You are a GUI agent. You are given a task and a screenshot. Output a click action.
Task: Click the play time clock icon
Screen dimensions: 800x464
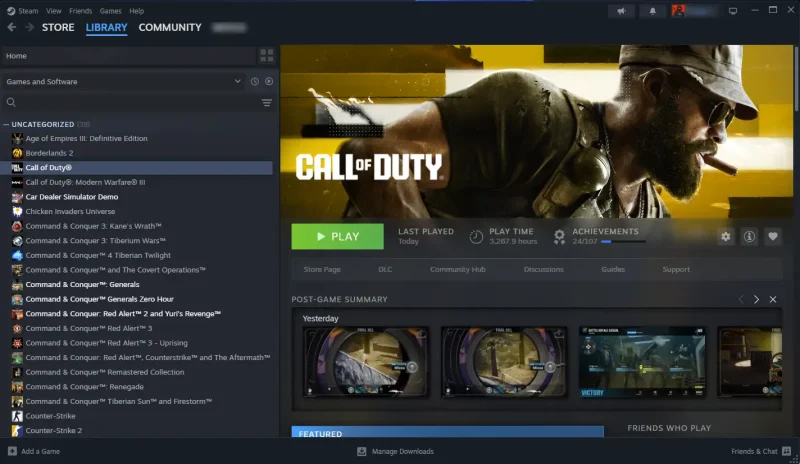[x=476, y=236]
